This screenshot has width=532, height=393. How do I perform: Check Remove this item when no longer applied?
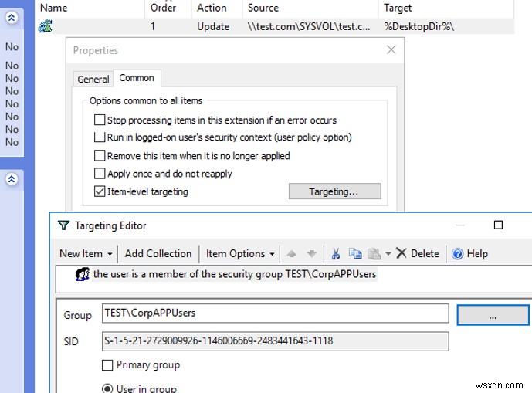pyautogui.click(x=100, y=155)
